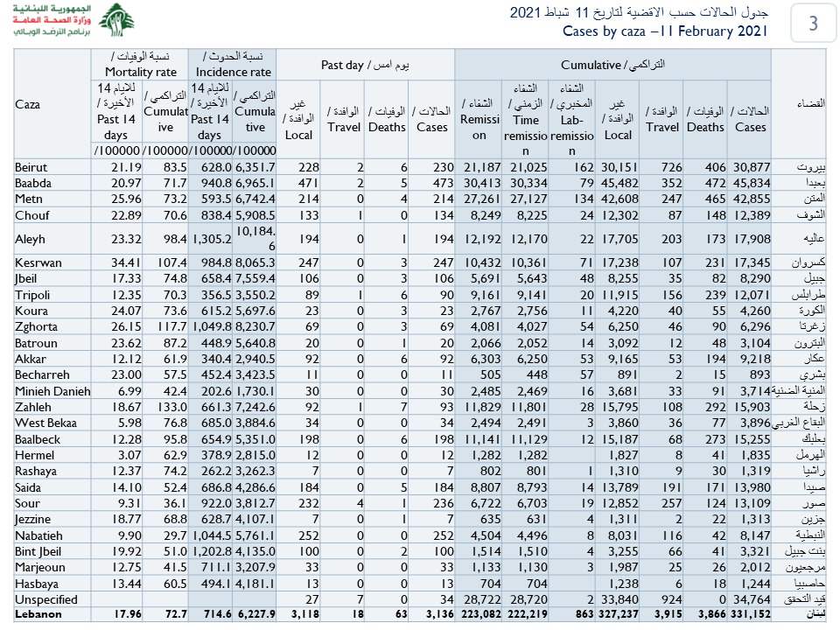Select the bold 'Lebanon' total row label
Image resolution: width=840 pixels, height=630 pixels.
point(38,614)
